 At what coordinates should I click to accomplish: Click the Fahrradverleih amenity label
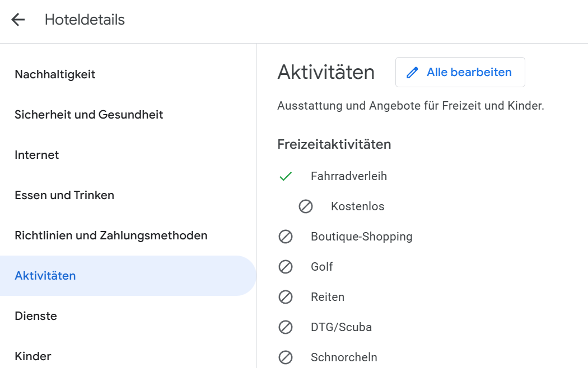(x=349, y=177)
